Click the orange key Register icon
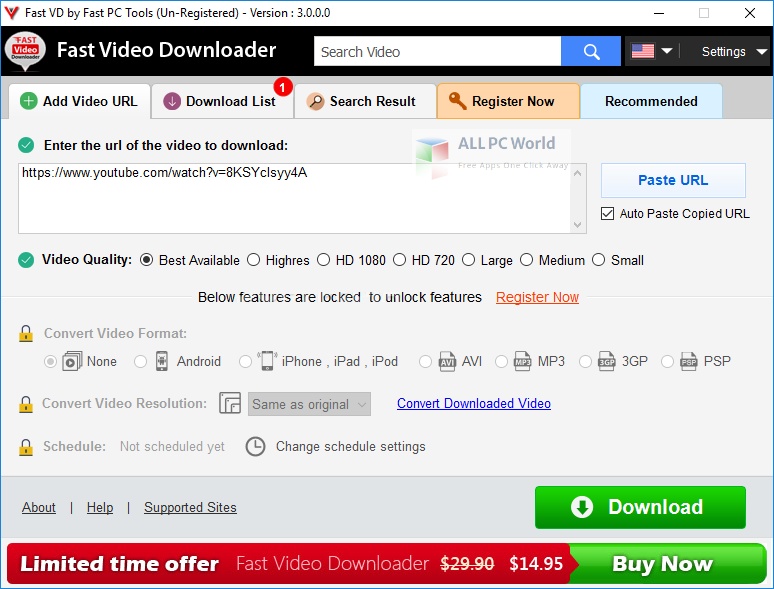 (x=457, y=100)
